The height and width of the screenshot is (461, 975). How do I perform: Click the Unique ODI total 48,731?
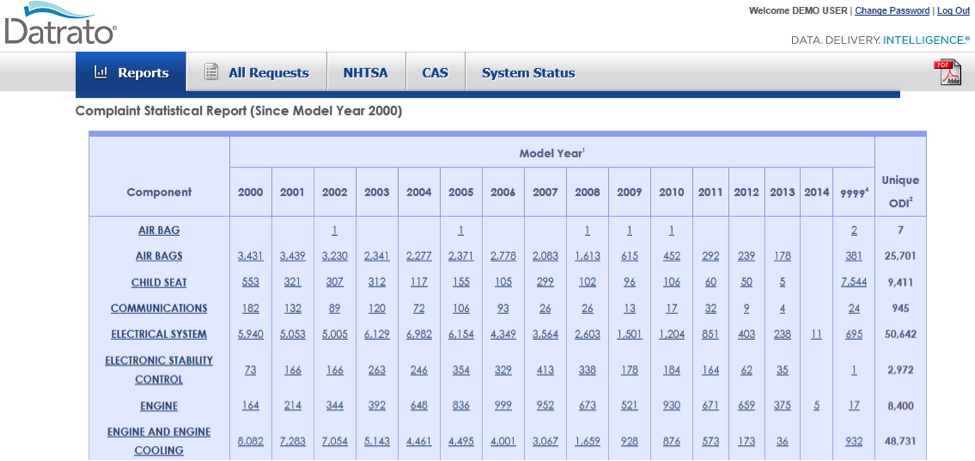point(900,441)
